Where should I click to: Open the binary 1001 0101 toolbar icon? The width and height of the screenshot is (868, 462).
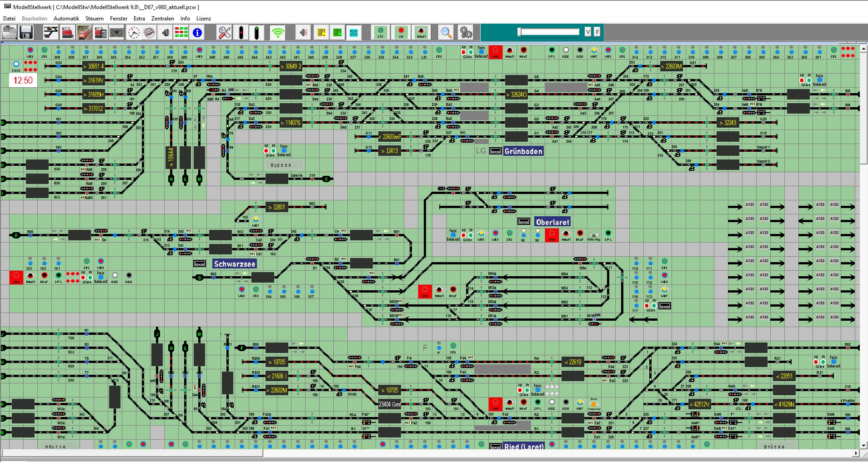point(354,33)
